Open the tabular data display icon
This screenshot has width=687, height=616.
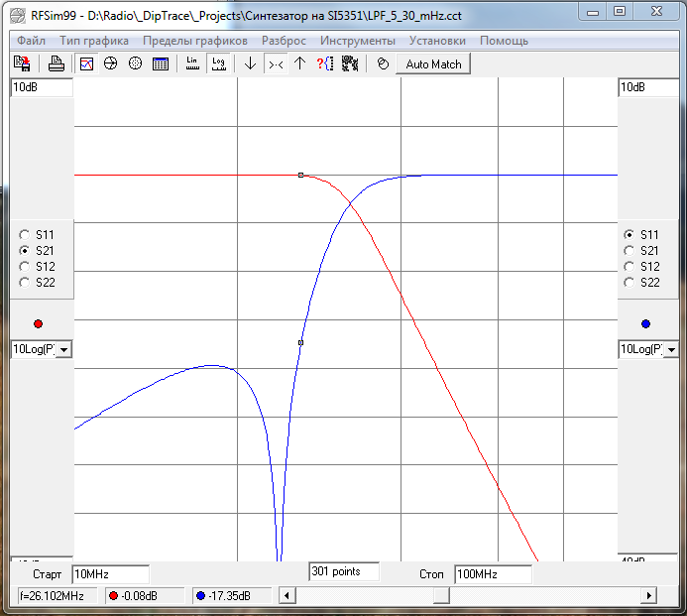pos(161,64)
